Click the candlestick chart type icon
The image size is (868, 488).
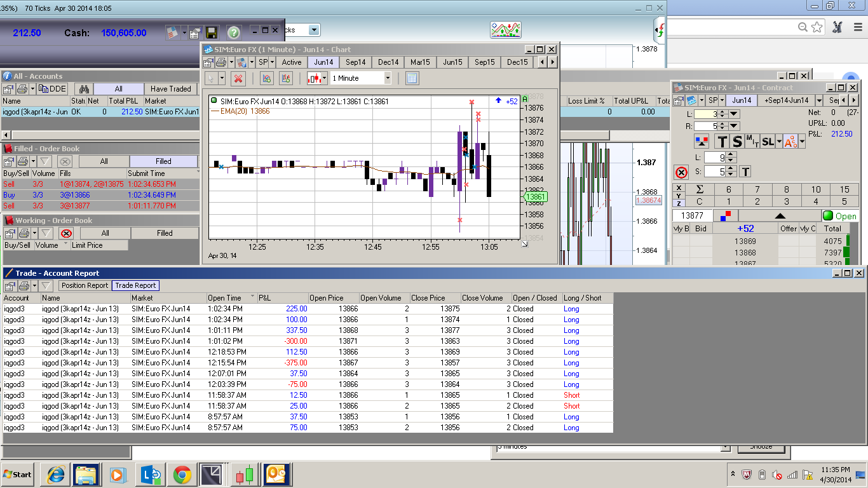(314, 78)
